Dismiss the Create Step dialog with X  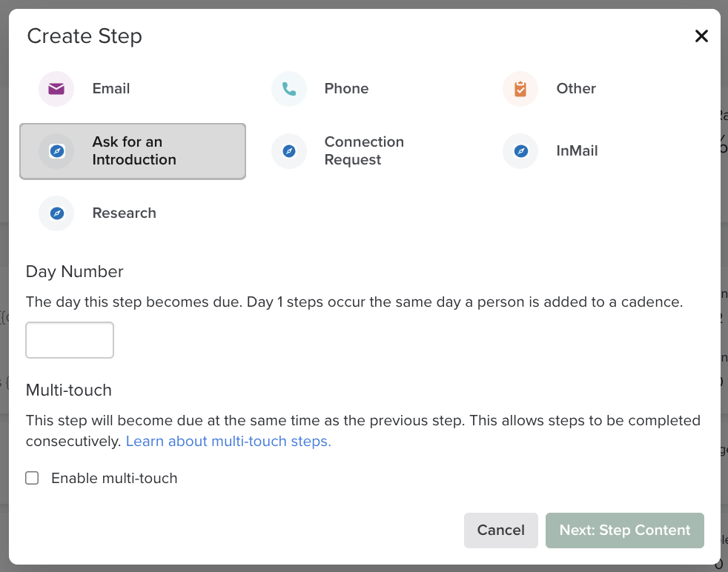[701, 36]
